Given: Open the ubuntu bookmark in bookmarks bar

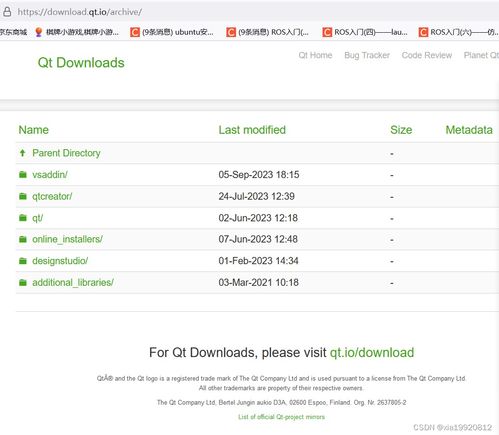Looking at the screenshot, I should pos(172,32).
